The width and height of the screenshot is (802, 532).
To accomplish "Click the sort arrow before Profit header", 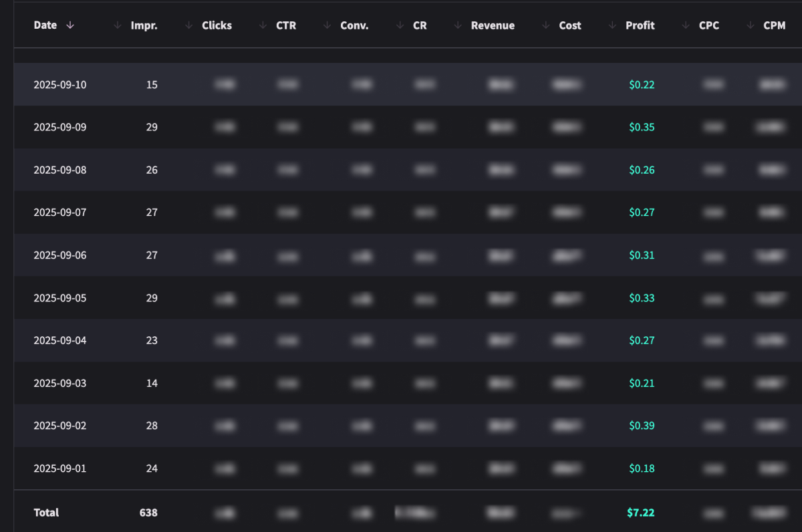I will [612, 25].
